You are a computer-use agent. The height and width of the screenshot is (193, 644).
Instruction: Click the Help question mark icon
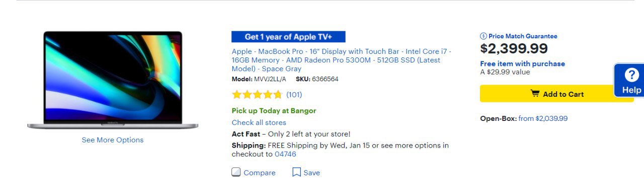[631, 76]
